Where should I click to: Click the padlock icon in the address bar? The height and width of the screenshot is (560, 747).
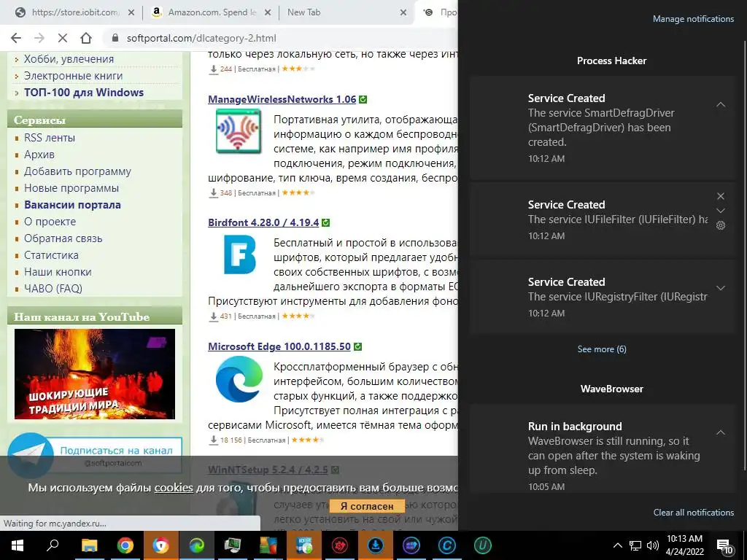(x=115, y=38)
